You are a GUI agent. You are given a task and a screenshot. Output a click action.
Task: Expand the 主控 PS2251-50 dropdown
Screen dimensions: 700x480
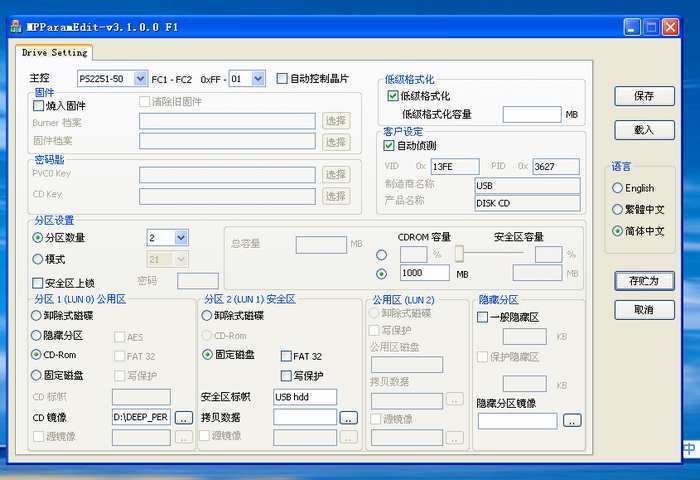(140, 79)
